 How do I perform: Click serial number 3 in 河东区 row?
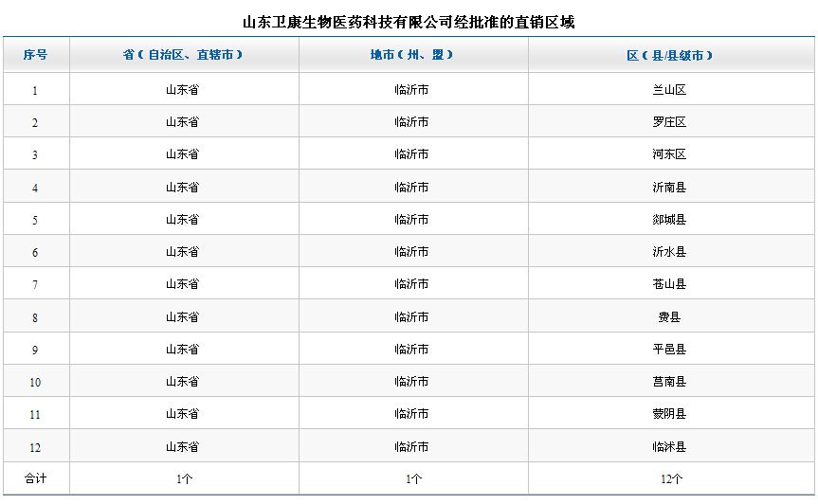(35, 155)
